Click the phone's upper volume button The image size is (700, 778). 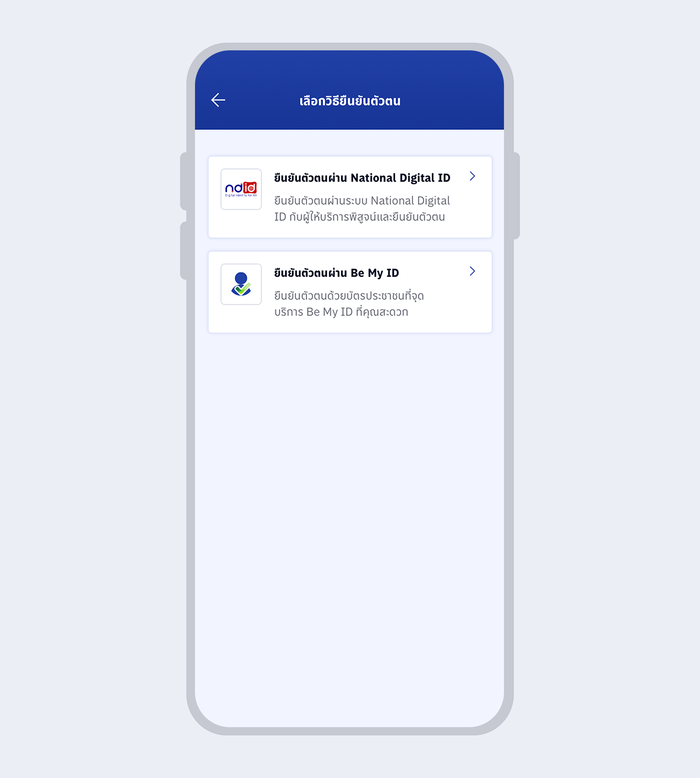pyautogui.click(x=184, y=181)
